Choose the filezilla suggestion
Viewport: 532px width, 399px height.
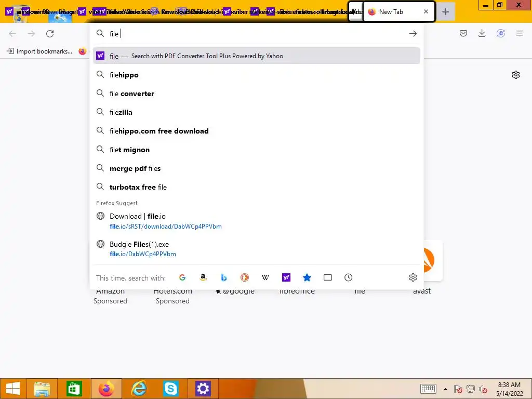257,112
